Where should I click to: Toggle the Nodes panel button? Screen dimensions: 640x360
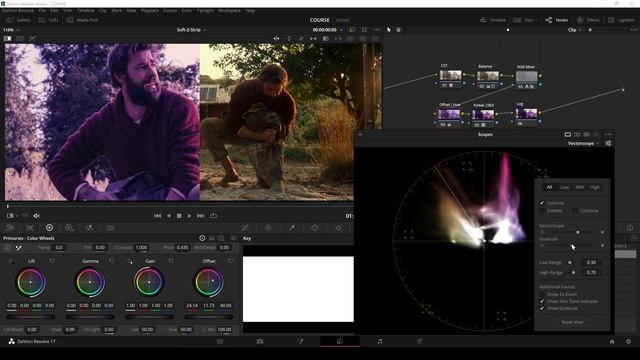[557, 20]
